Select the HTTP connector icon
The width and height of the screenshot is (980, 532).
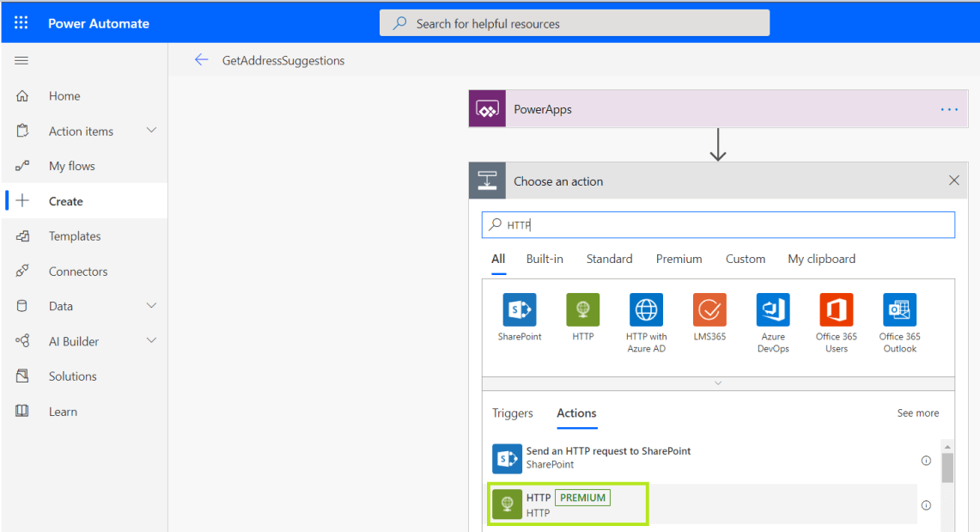582,309
